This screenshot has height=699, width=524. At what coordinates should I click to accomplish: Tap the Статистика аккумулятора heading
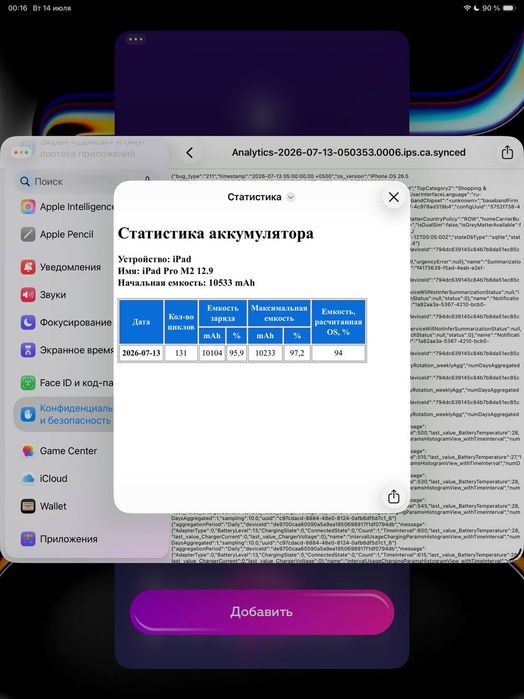point(215,233)
